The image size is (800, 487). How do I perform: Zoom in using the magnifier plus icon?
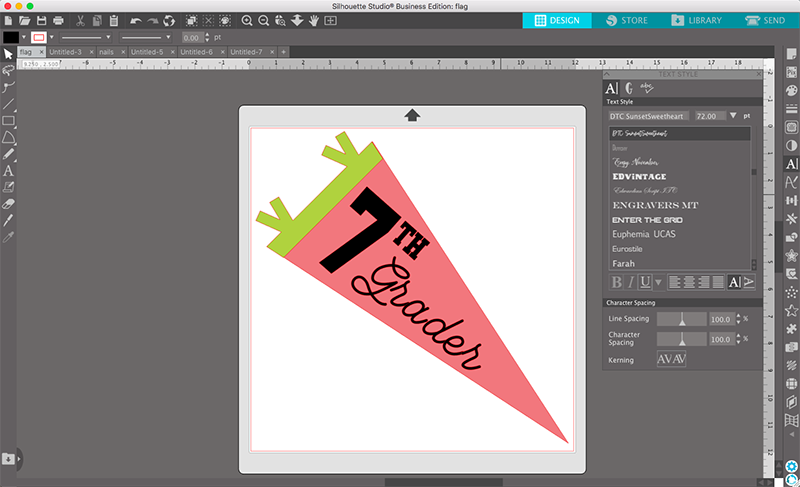click(247, 20)
